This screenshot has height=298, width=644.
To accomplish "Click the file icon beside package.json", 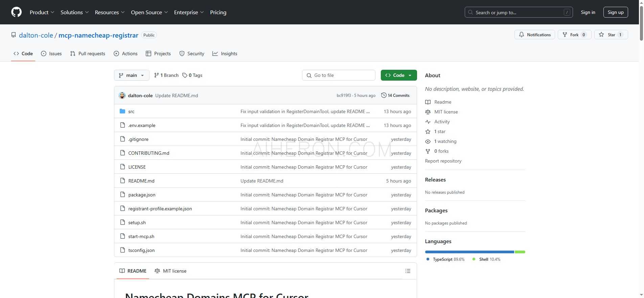I will coord(123,194).
